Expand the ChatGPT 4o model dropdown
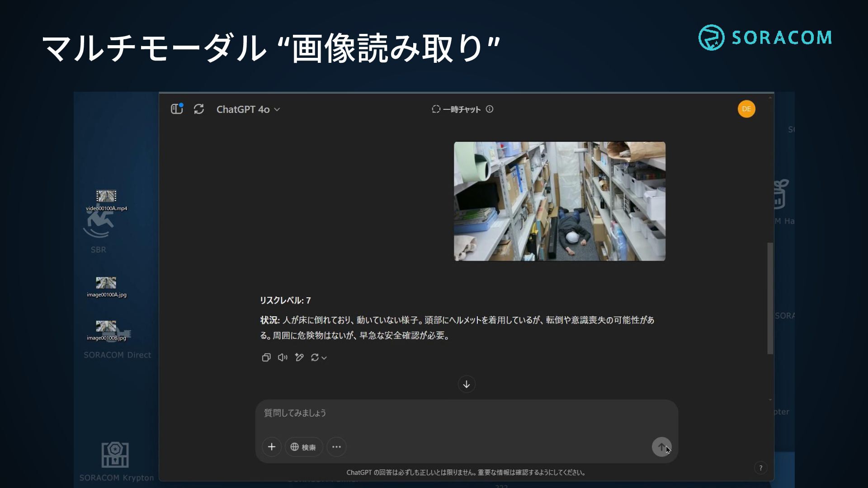The image size is (868, 488). tap(248, 109)
